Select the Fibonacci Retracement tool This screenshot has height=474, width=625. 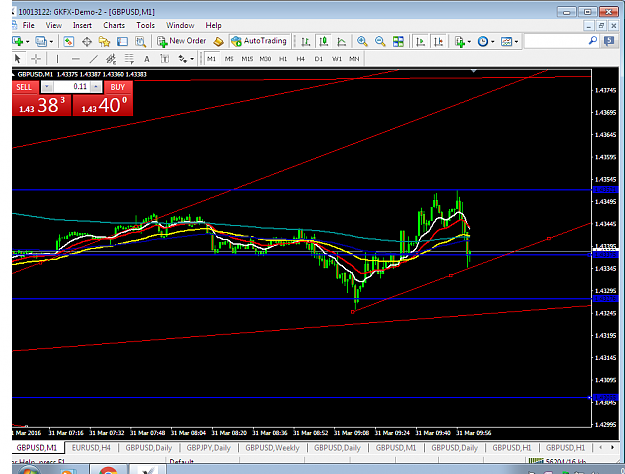coord(129,59)
